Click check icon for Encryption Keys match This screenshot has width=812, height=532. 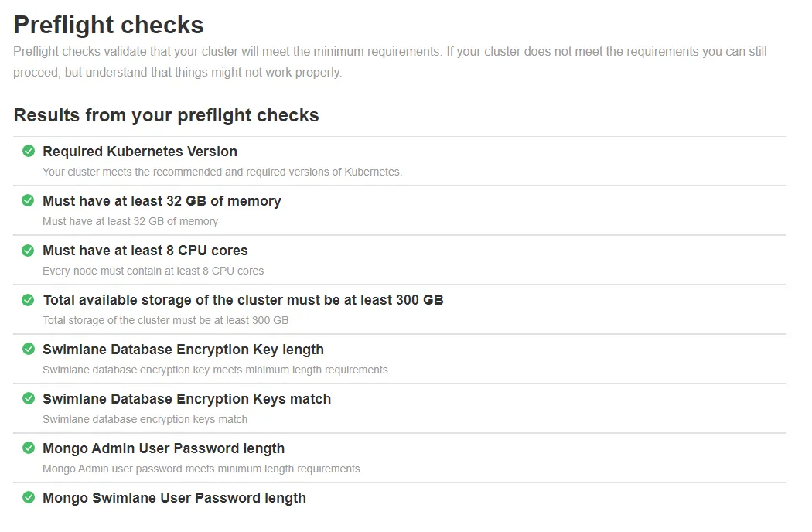tap(29, 398)
